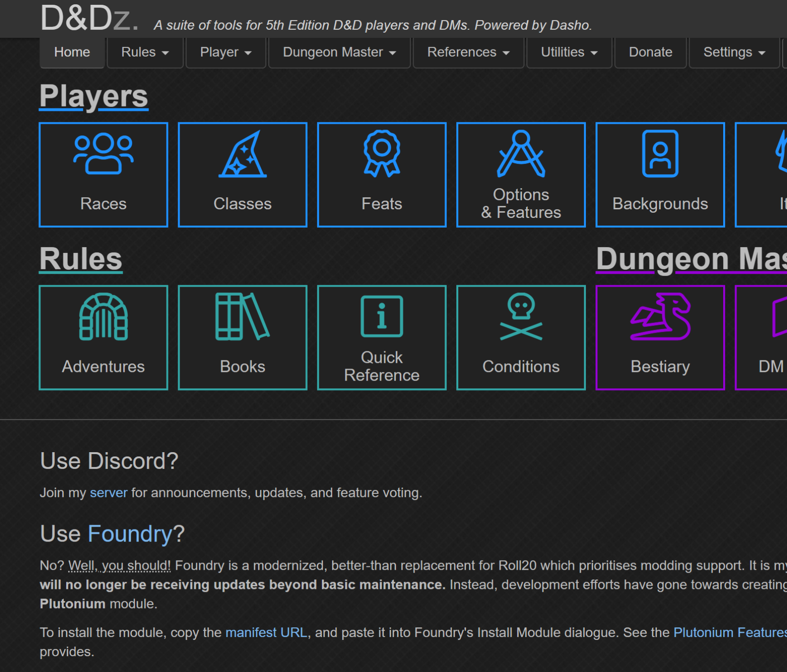Open the Adventures dungeon gate icon
787x672 pixels.
pyautogui.click(x=103, y=317)
